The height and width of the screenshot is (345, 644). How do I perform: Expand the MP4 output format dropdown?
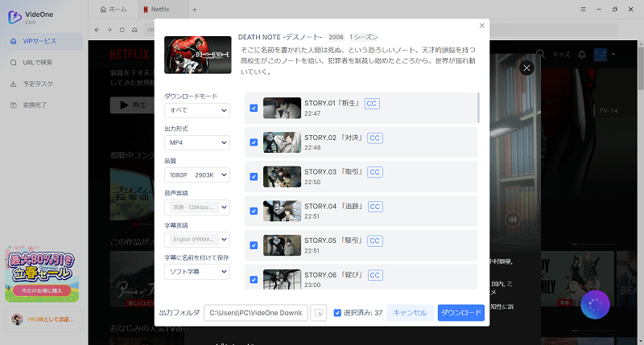click(x=197, y=142)
